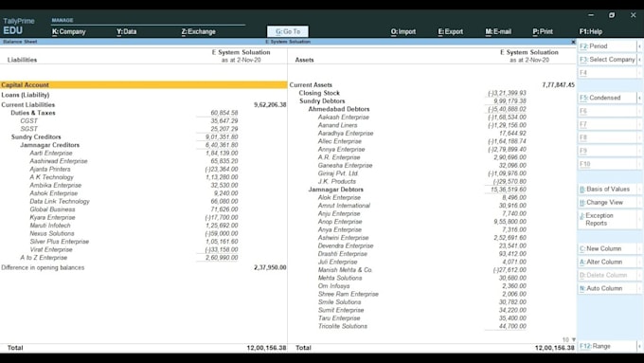Select Global Business ledger
Viewport: 644px width, 363px height.
point(52,209)
